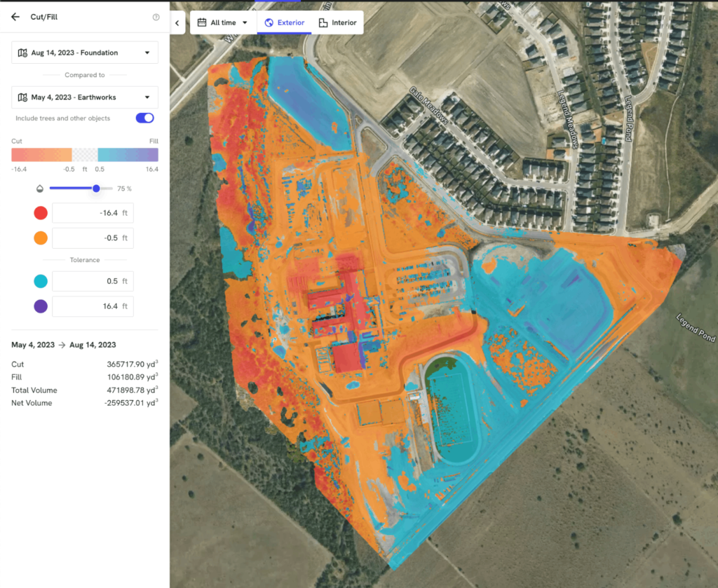This screenshot has width=718, height=588.
Task: Switch to the Exterior tab
Action: click(284, 22)
